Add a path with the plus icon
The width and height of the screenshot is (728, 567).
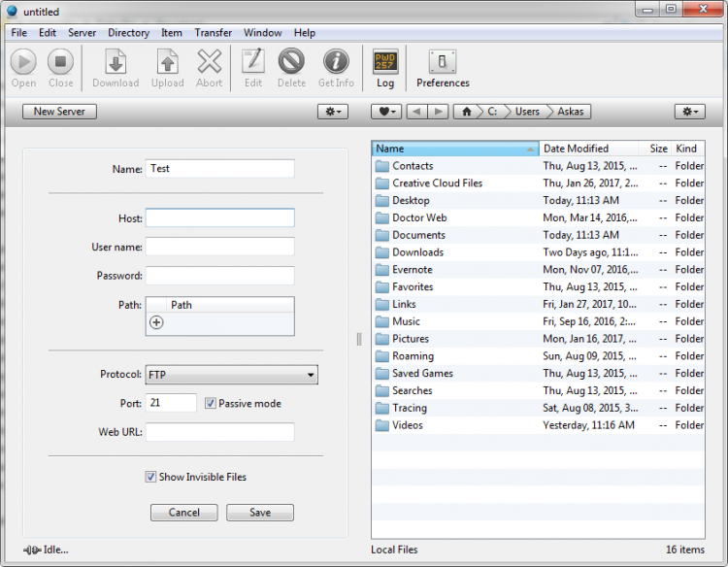click(156, 322)
